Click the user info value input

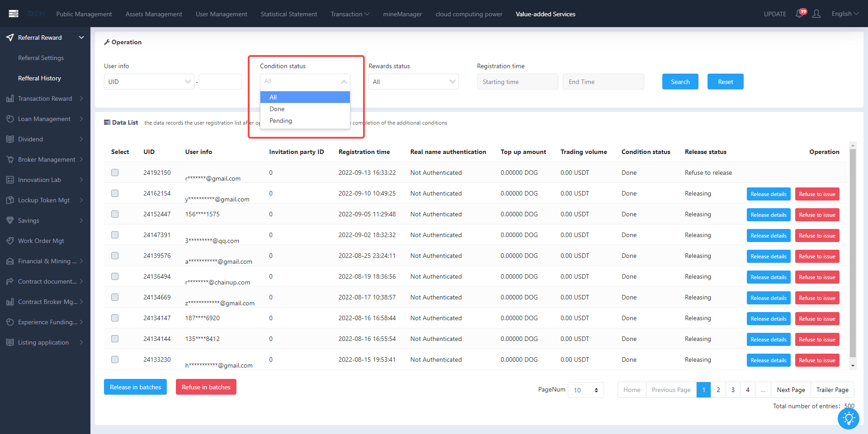tap(220, 82)
